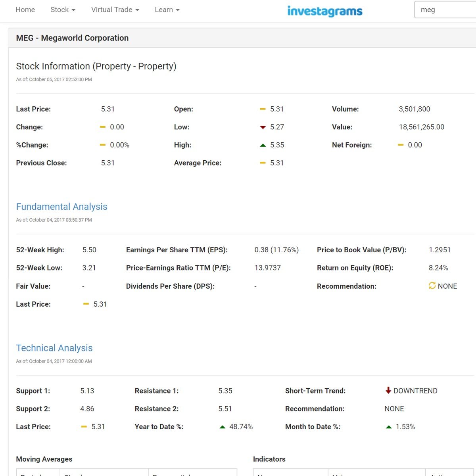Open the Fundamental Analysis link
This screenshot has height=476, width=476.
click(61, 207)
